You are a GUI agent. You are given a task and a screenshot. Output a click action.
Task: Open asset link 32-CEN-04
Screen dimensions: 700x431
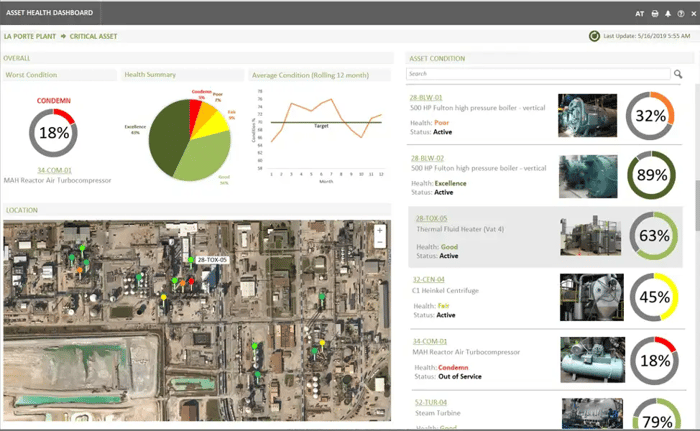[x=428, y=280]
